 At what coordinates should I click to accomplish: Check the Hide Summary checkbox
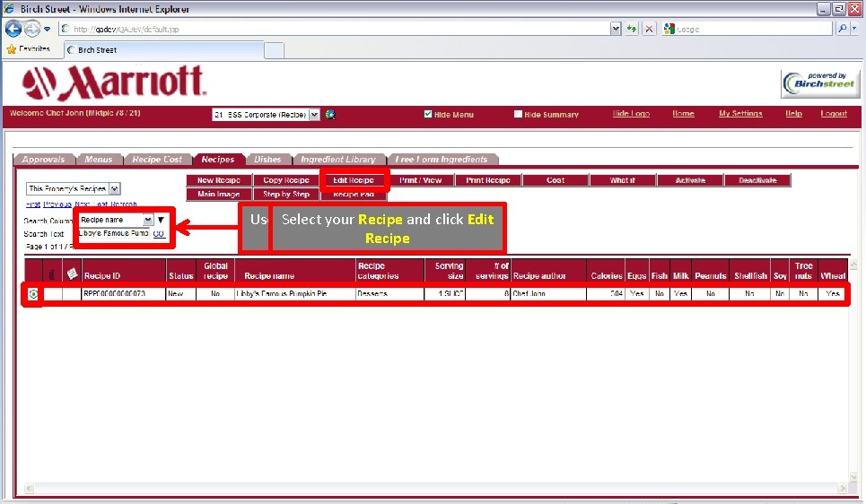click(518, 114)
